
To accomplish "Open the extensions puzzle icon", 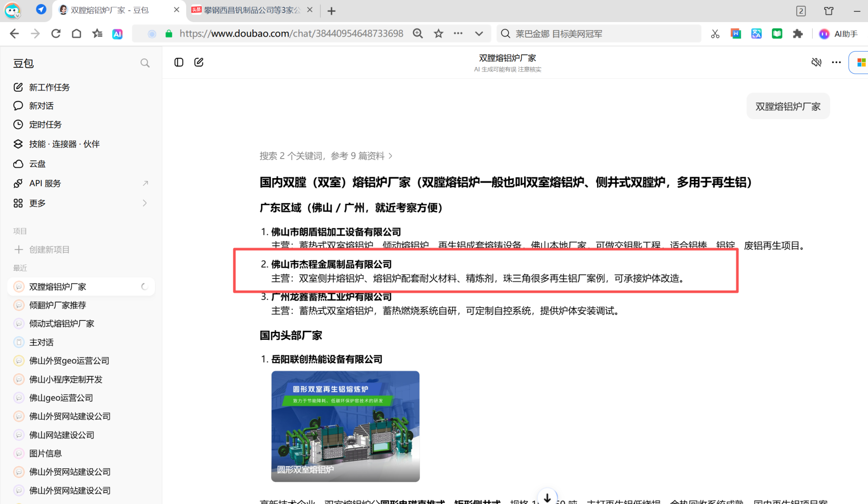I will (797, 34).
